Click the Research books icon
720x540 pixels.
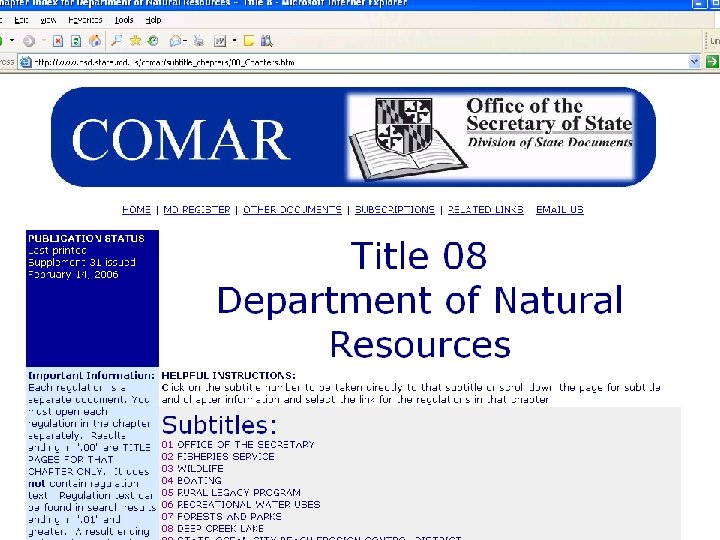pyautogui.click(x=266, y=41)
